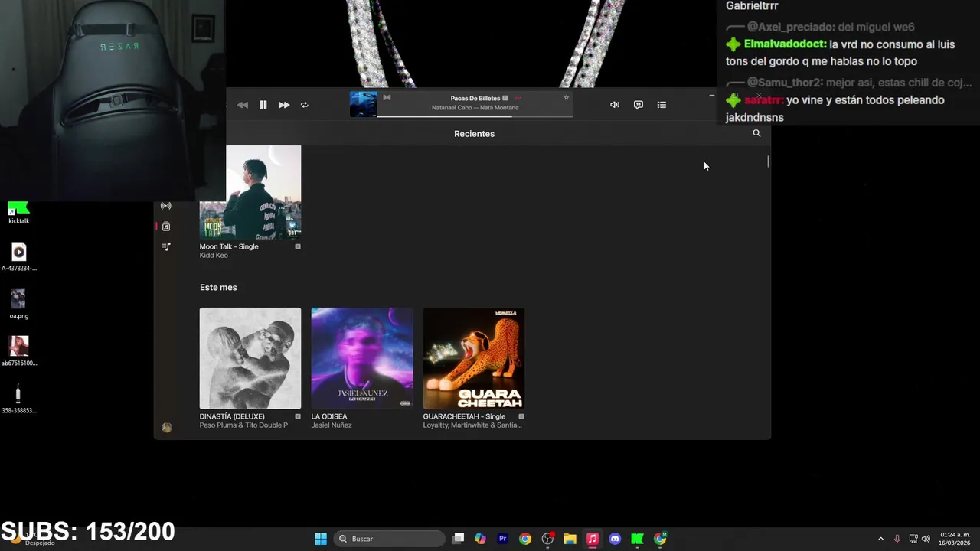Click the Apple Music taskbar icon
Viewport: 980px width, 551px height.
click(592, 539)
